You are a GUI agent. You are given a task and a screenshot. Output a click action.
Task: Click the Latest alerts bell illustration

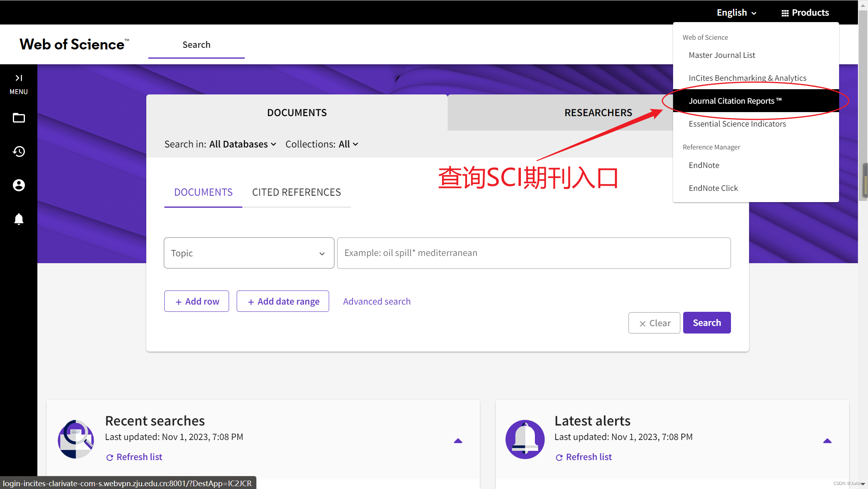tap(525, 439)
